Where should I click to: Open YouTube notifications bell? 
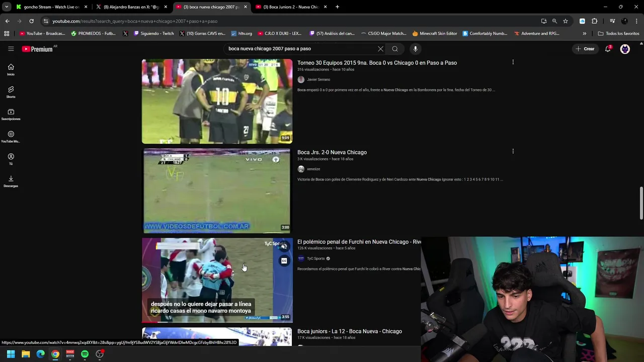(608, 49)
